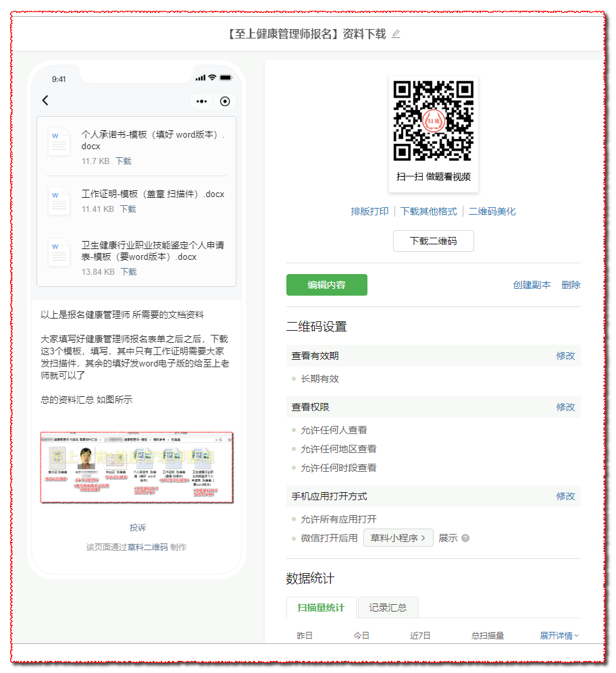The width and height of the screenshot is (616, 673).
Task: Open the summary screenshot thumbnail in preview
Action: [x=136, y=467]
